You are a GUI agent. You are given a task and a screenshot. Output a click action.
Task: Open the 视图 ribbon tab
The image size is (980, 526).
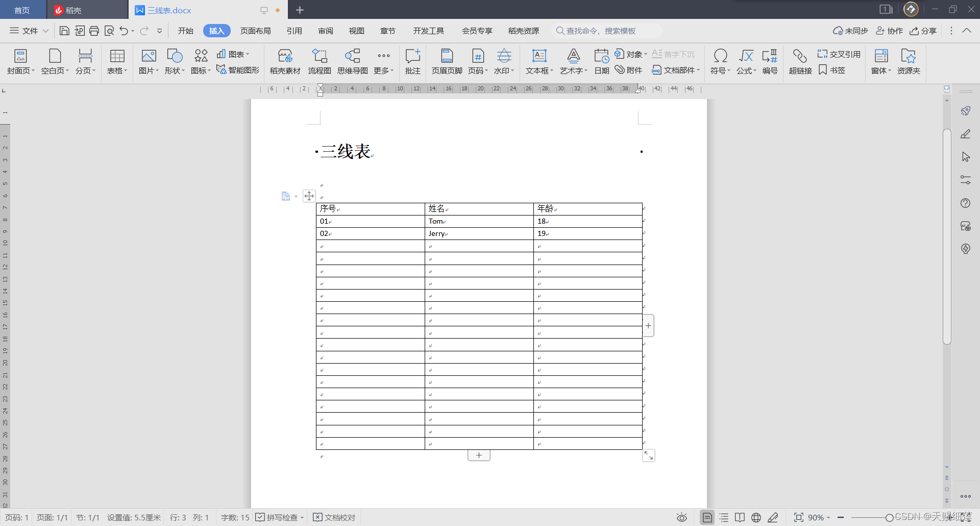point(357,31)
